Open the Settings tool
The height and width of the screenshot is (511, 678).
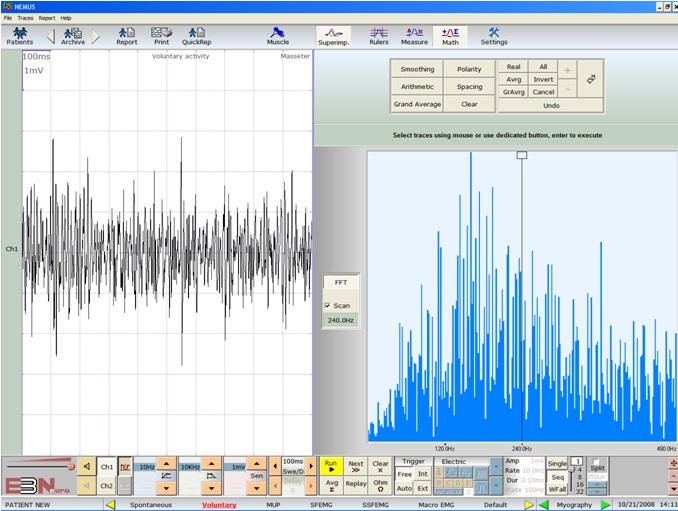tap(494, 36)
